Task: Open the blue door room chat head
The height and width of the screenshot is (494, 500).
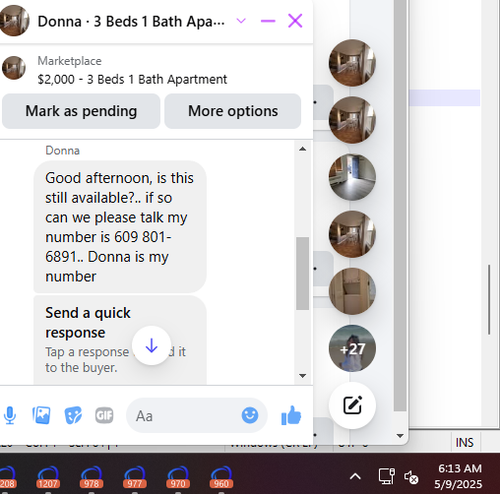Action: (x=352, y=177)
